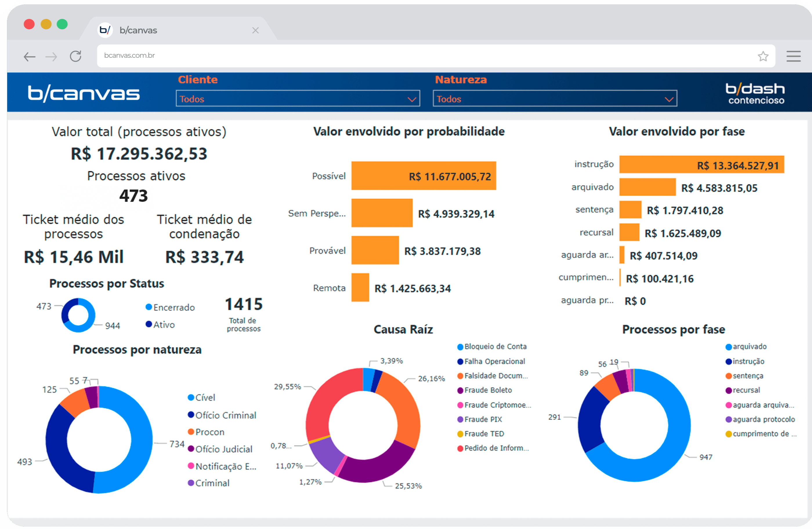The height and width of the screenshot is (529, 812).
Task: Click the Sem Perspe... orange bar
Action: click(x=382, y=213)
